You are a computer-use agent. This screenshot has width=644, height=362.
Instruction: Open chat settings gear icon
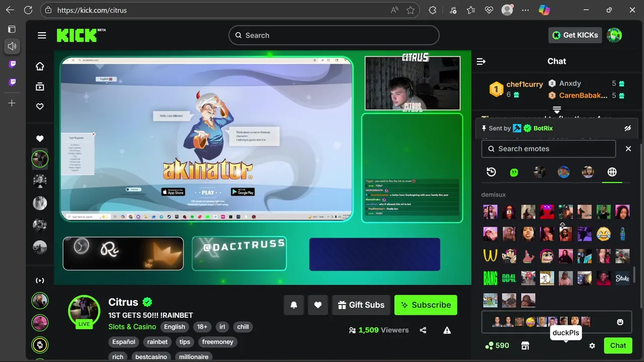[x=592, y=346]
